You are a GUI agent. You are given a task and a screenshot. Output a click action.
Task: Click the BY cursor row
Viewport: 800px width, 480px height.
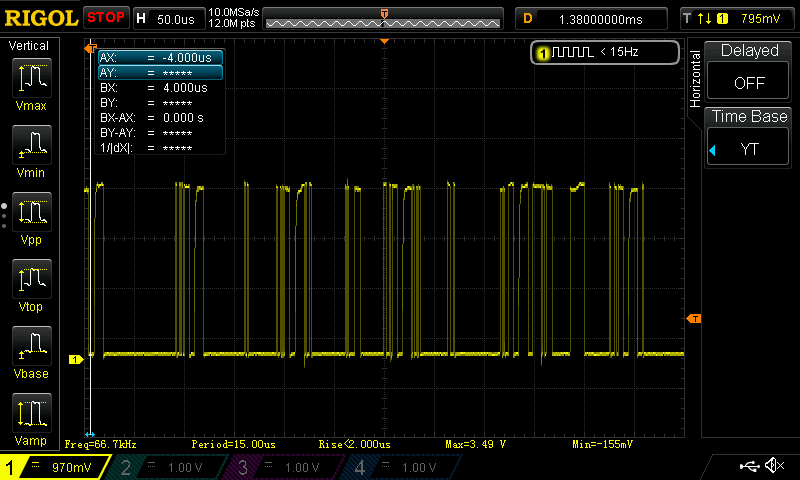pos(160,103)
